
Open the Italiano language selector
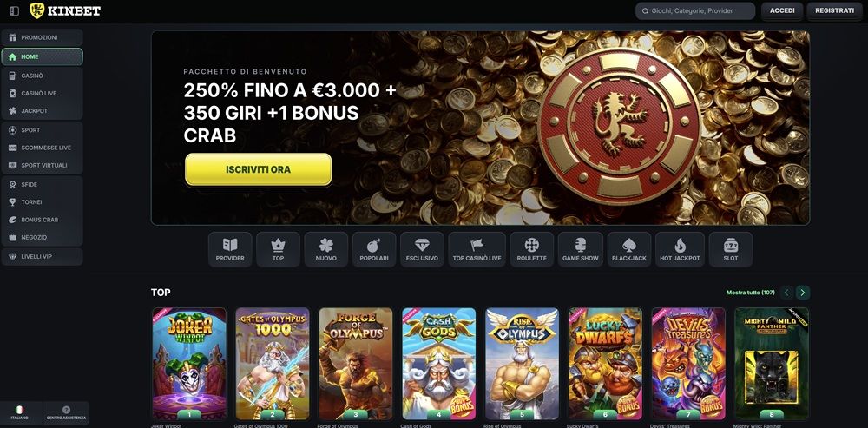point(20,413)
